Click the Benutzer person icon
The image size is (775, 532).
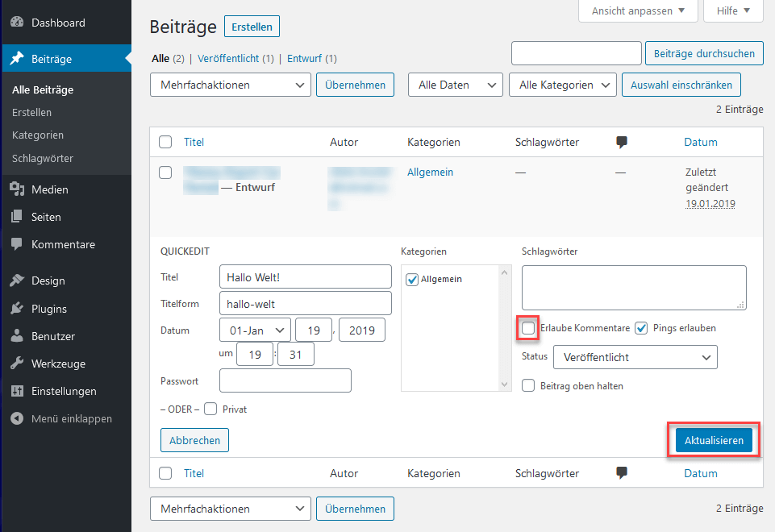click(x=17, y=336)
